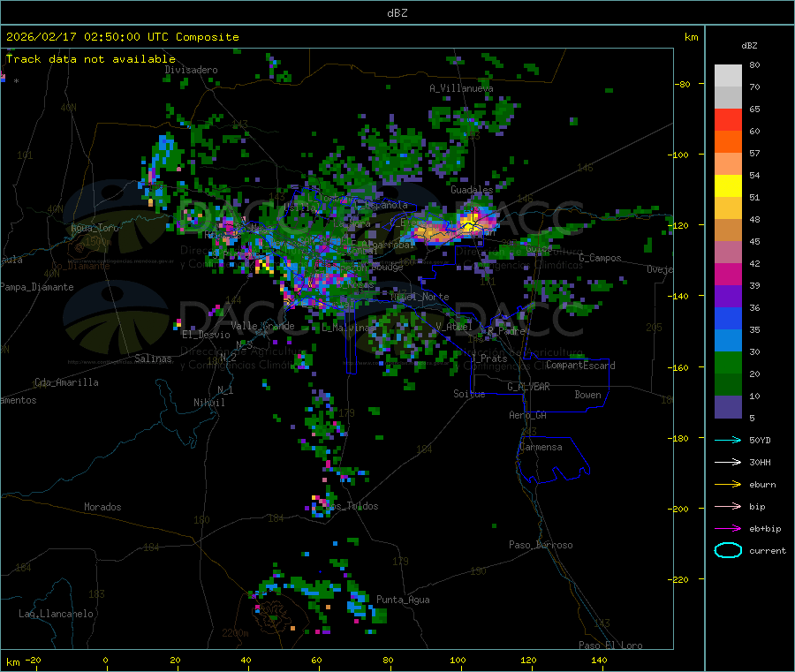The image size is (795, 672).
Task: Click the eb+bip magenta arrow legend icon
Action: [x=728, y=528]
